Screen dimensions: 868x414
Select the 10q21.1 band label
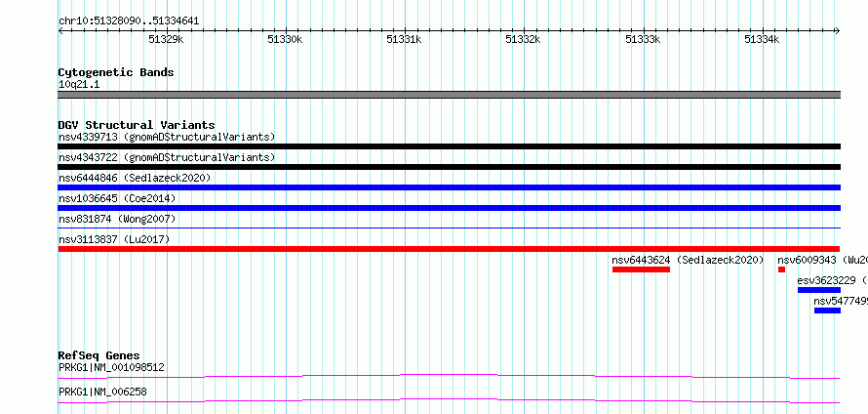click(x=79, y=85)
